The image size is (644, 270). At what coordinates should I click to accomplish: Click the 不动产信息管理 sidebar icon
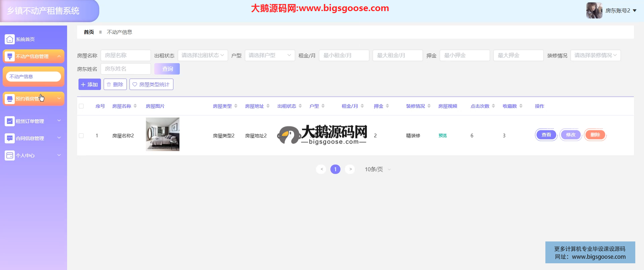point(10,56)
